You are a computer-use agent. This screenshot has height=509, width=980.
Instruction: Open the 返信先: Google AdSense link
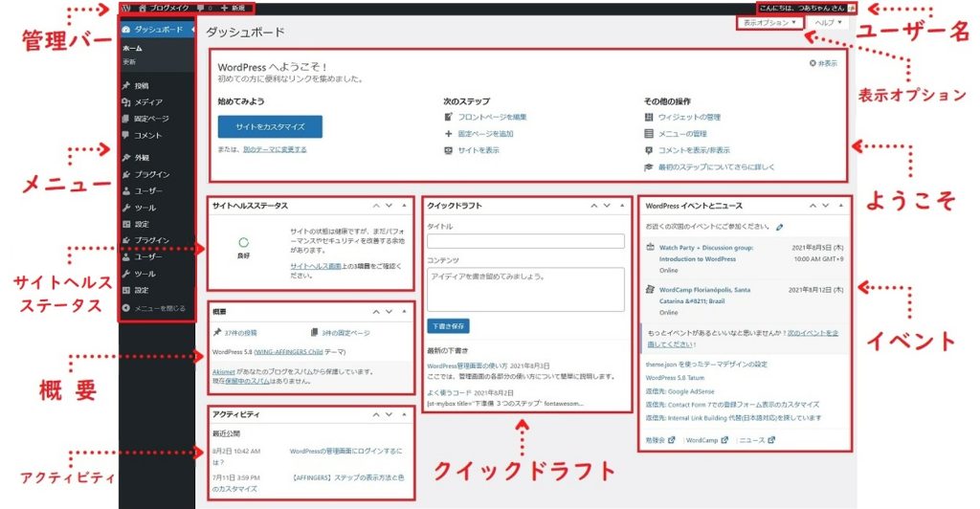pos(680,391)
